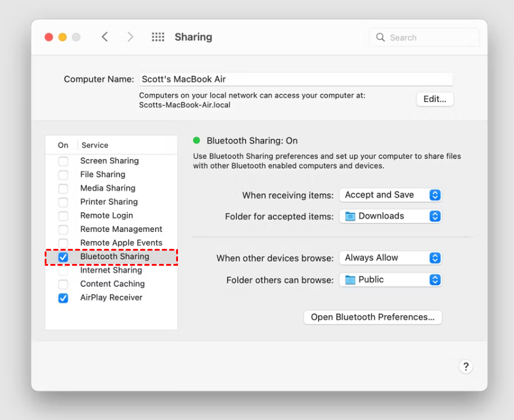
Task: Open the When other devices browse dropdown
Action: click(x=390, y=258)
